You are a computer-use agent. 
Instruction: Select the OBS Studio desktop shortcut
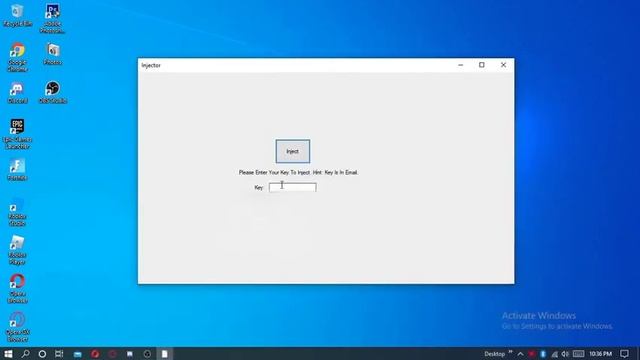tap(53, 93)
